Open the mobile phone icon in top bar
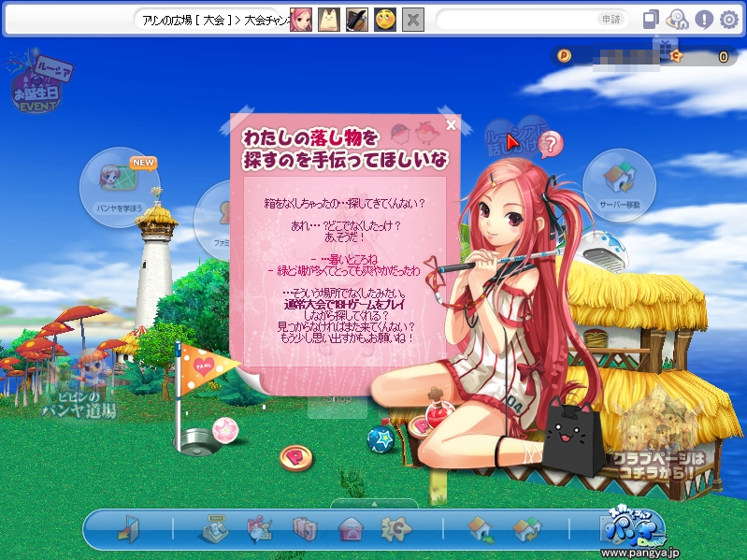Image resolution: width=747 pixels, height=560 pixels. [x=651, y=20]
